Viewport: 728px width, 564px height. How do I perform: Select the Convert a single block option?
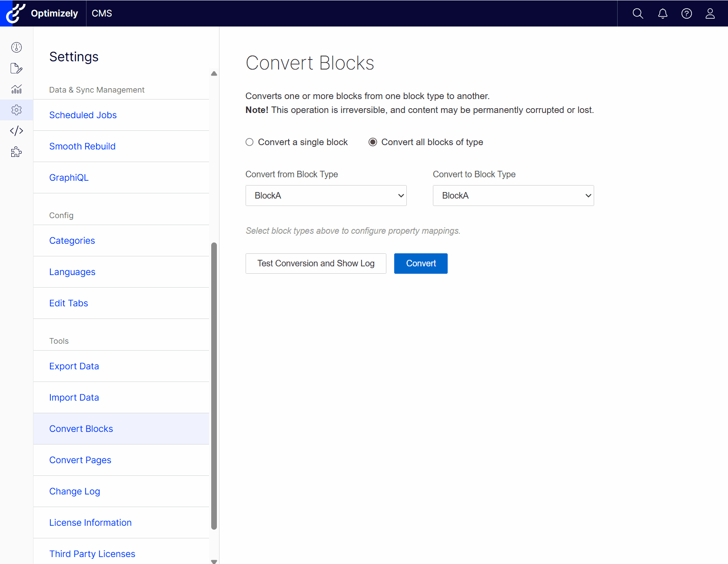point(249,142)
